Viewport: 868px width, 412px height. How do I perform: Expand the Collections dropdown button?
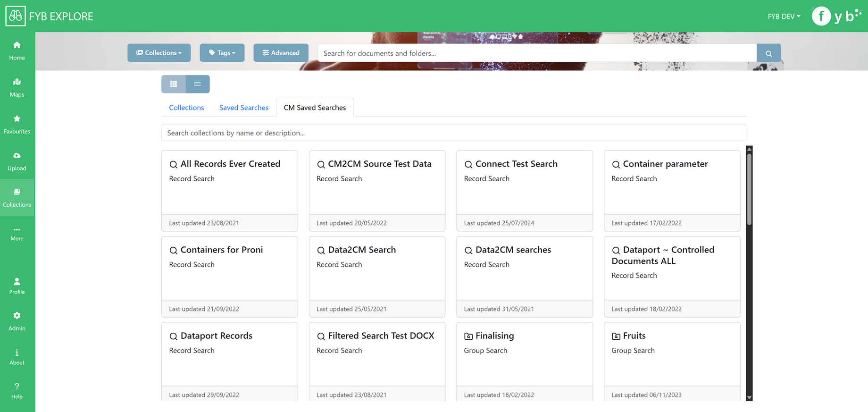point(159,53)
